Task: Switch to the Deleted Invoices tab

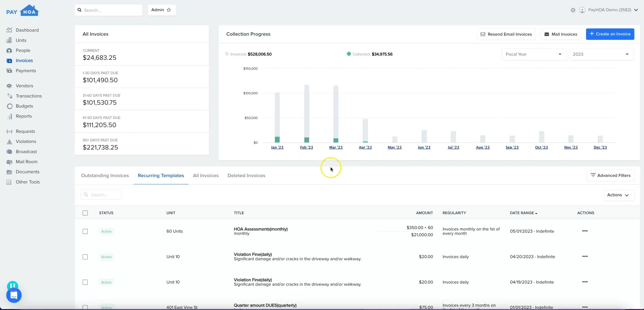Action: (x=246, y=176)
